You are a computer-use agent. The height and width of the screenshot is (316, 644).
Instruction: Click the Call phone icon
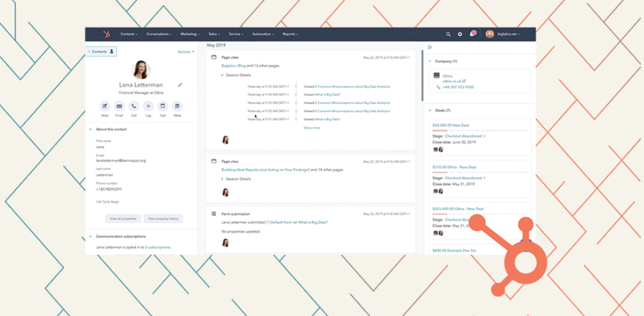pyautogui.click(x=134, y=106)
